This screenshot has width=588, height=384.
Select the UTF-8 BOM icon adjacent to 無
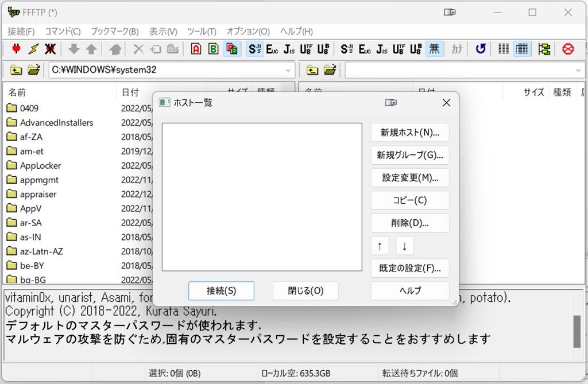coord(416,49)
